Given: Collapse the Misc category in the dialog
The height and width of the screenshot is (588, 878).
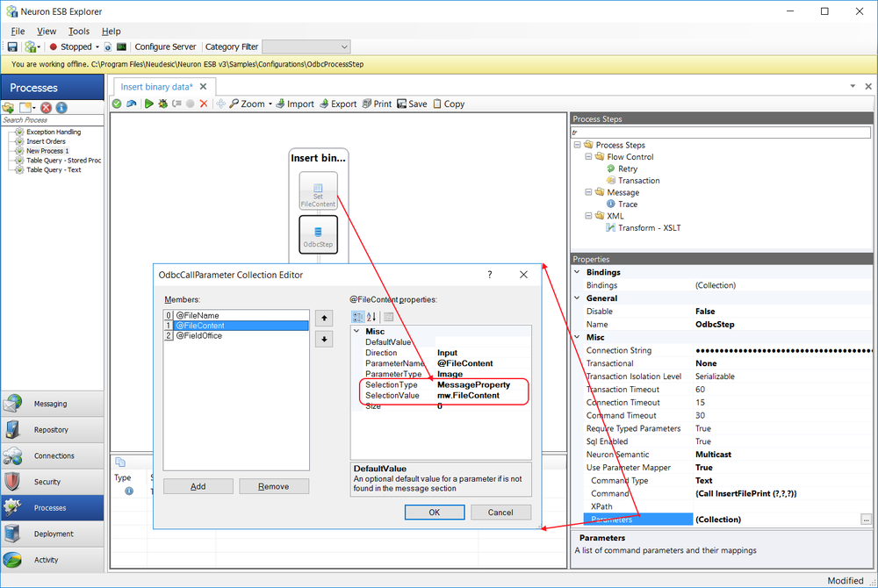Looking at the screenshot, I should [x=356, y=331].
